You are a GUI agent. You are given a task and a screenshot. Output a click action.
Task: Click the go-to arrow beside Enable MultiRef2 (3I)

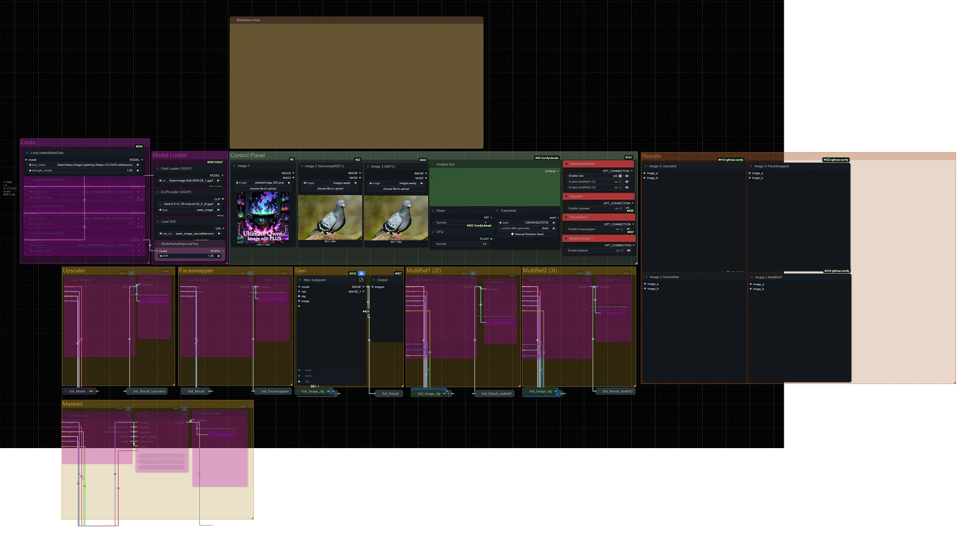pyautogui.click(x=627, y=187)
